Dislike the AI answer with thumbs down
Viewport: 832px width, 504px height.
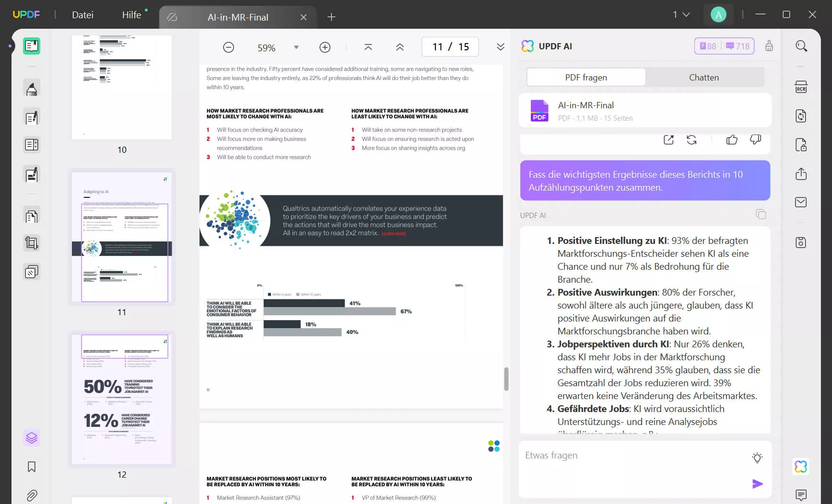coord(755,140)
